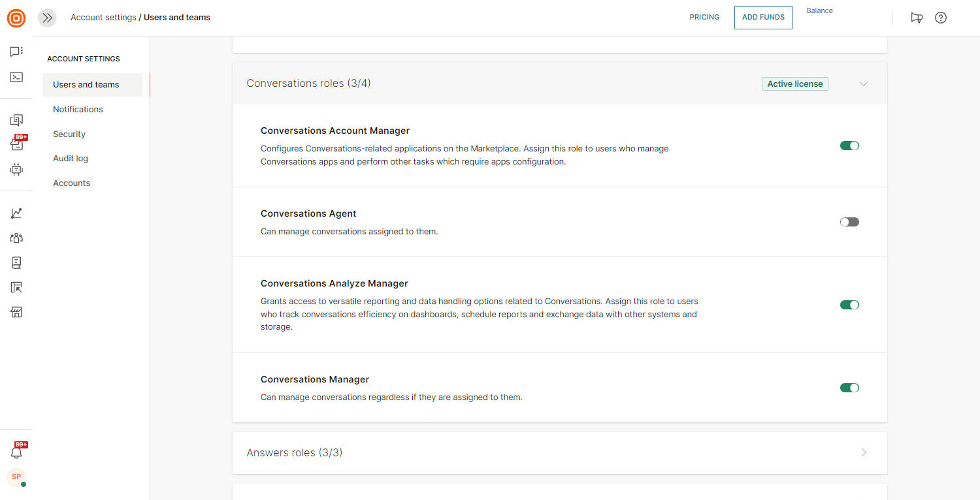Disable the Conversations Account Manager toggle
Image resolution: width=980 pixels, height=500 pixels.
coord(849,146)
